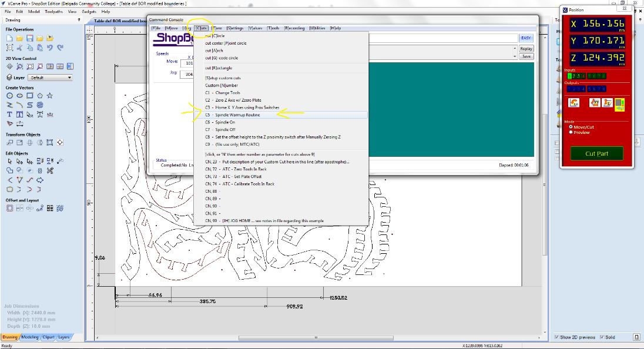Screen dimensions: 644x349
Task: Click the XY zero icon in Position window
Action: tap(595, 103)
